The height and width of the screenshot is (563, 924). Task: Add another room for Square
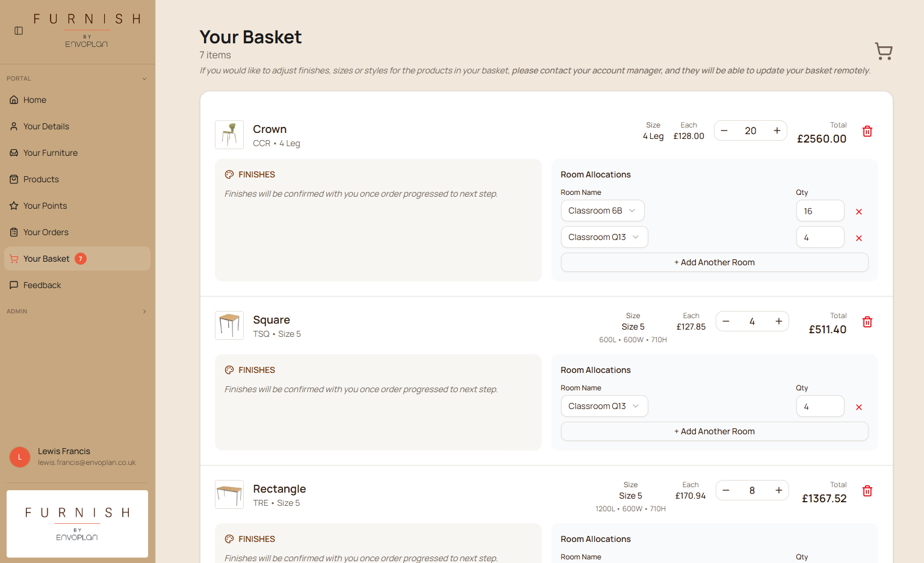(715, 431)
